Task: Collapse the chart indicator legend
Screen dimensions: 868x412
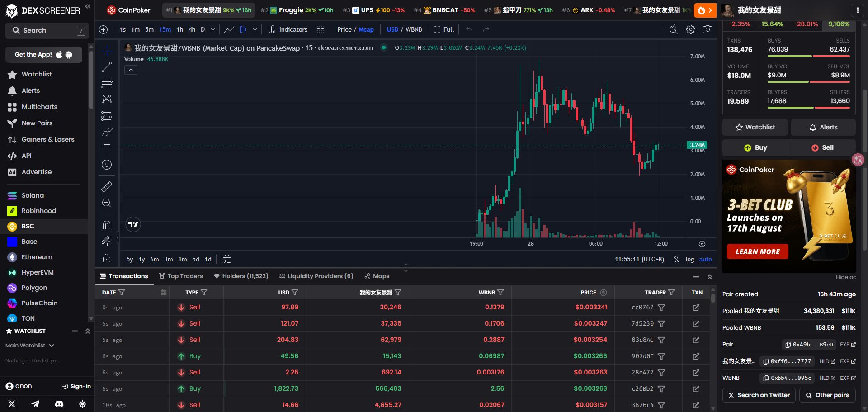Action: [131, 70]
